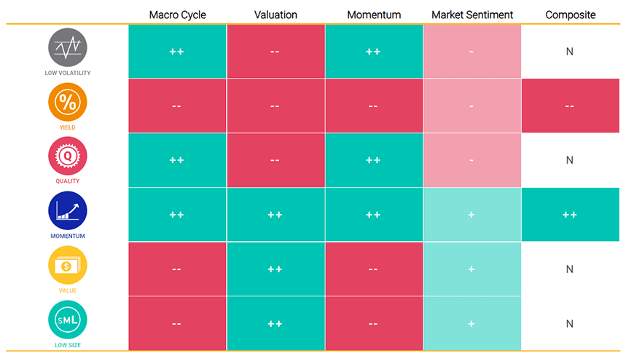
Task: Click Low Volatility Composite N cell
Action: click(x=570, y=52)
